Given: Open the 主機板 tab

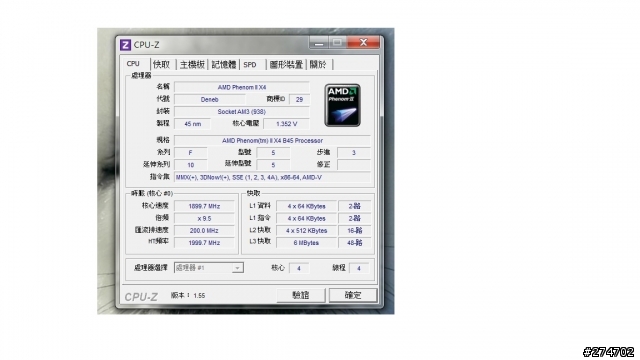Looking at the screenshot, I should [192, 64].
